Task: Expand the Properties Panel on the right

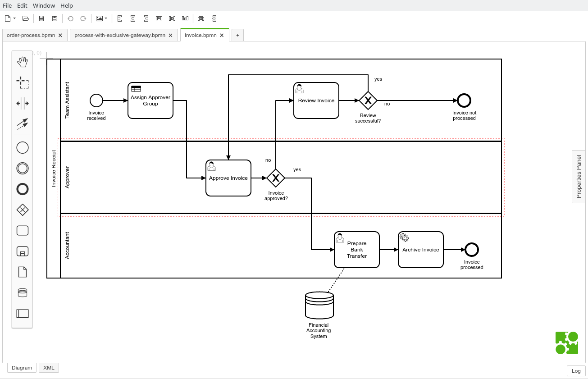Action: [579, 175]
